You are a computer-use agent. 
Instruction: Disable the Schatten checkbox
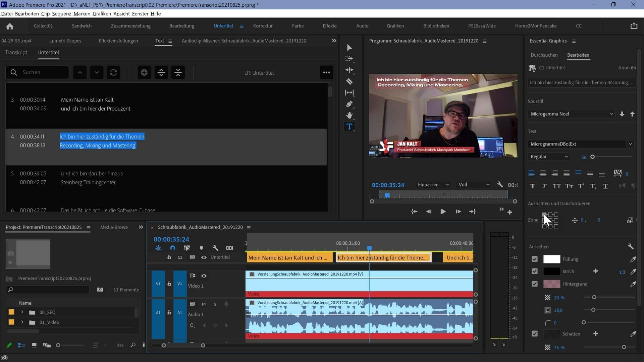coord(535,334)
